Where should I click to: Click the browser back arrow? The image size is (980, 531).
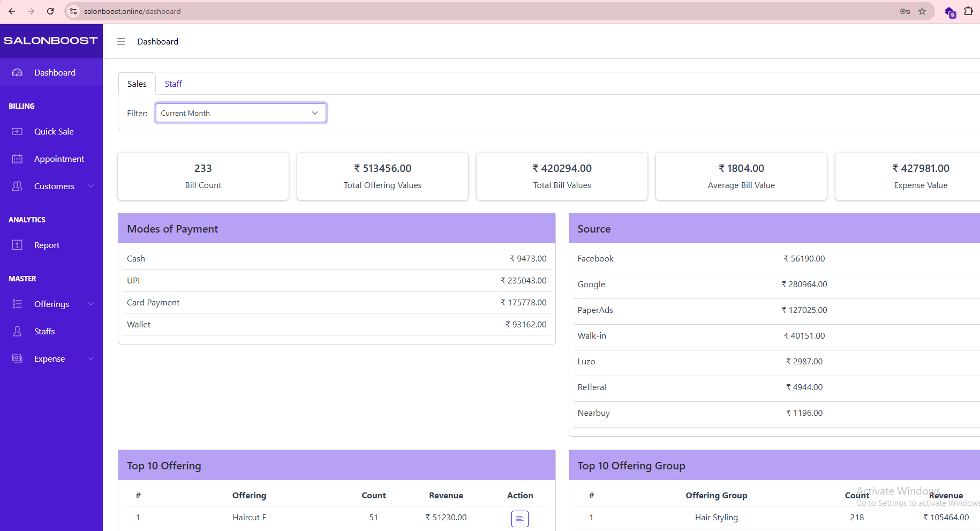pyautogui.click(x=12, y=11)
